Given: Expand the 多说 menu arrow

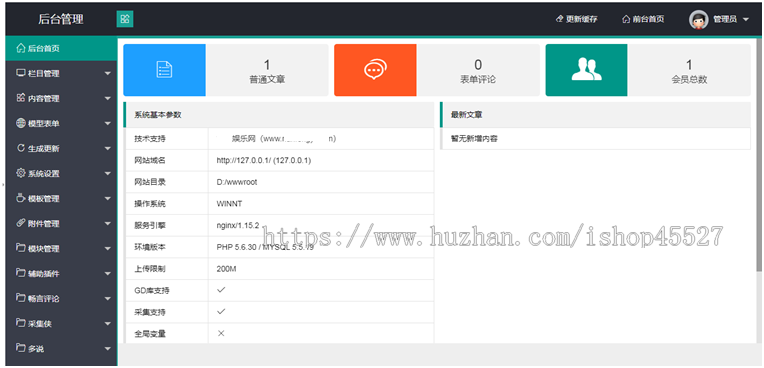Looking at the screenshot, I should (108, 349).
